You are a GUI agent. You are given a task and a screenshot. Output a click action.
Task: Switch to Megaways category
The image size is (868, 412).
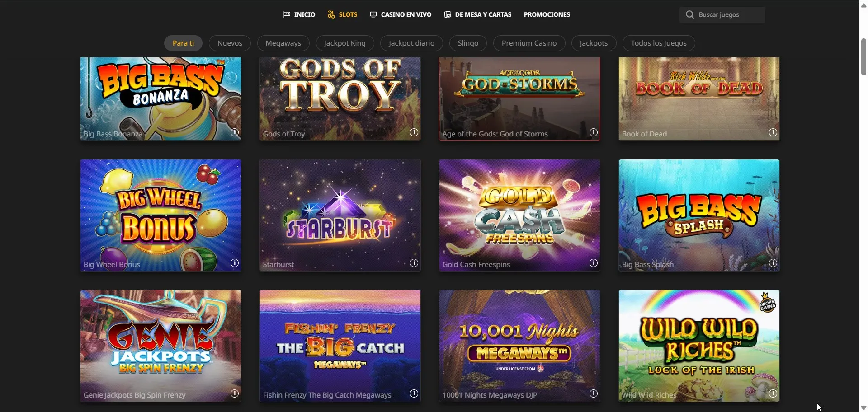point(283,43)
